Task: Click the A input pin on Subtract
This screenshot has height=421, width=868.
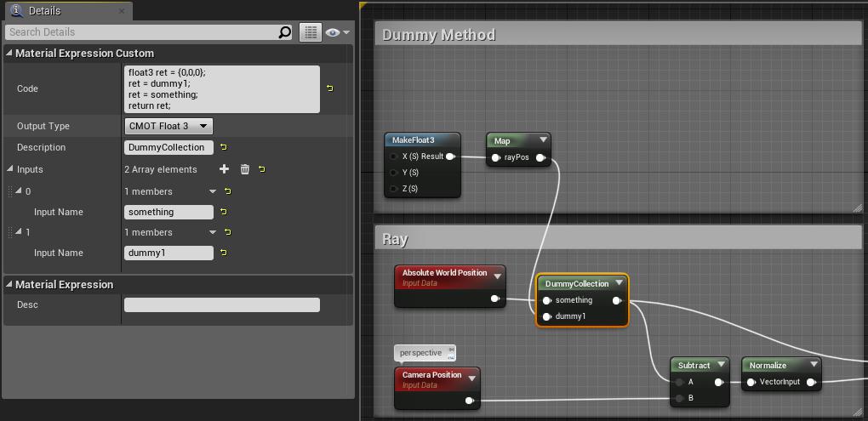Action: (x=679, y=382)
